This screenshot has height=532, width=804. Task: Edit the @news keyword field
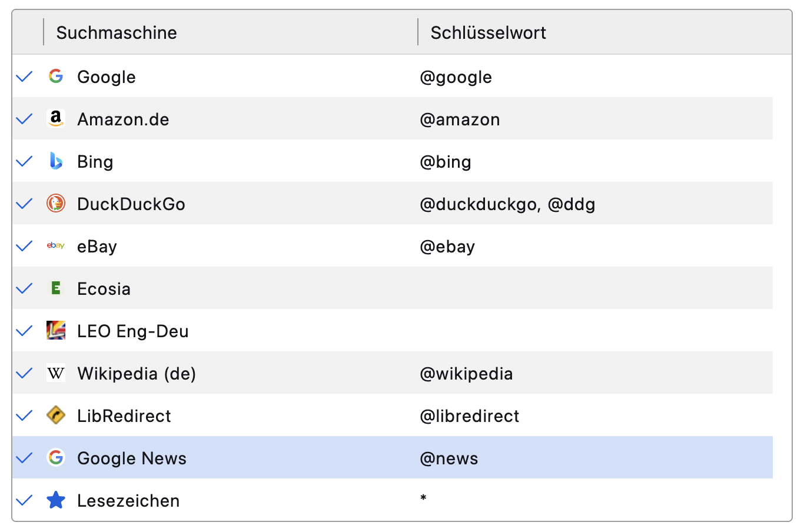click(449, 458)
